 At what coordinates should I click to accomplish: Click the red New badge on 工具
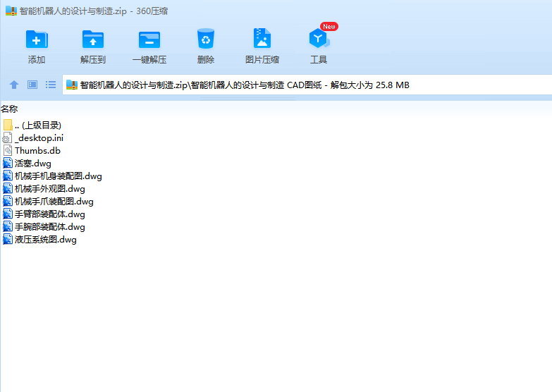(x=329, y=26)
